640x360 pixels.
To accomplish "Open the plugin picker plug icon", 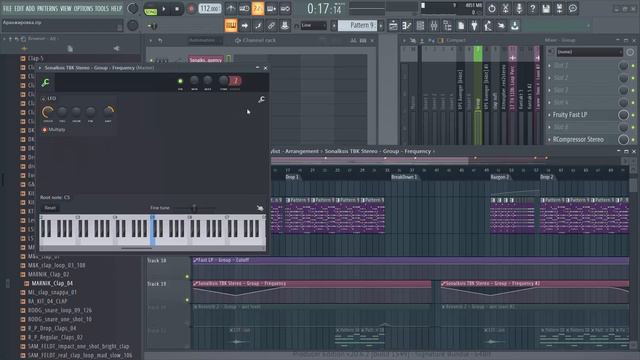I will pyautogui.click(x=474, y=26).
